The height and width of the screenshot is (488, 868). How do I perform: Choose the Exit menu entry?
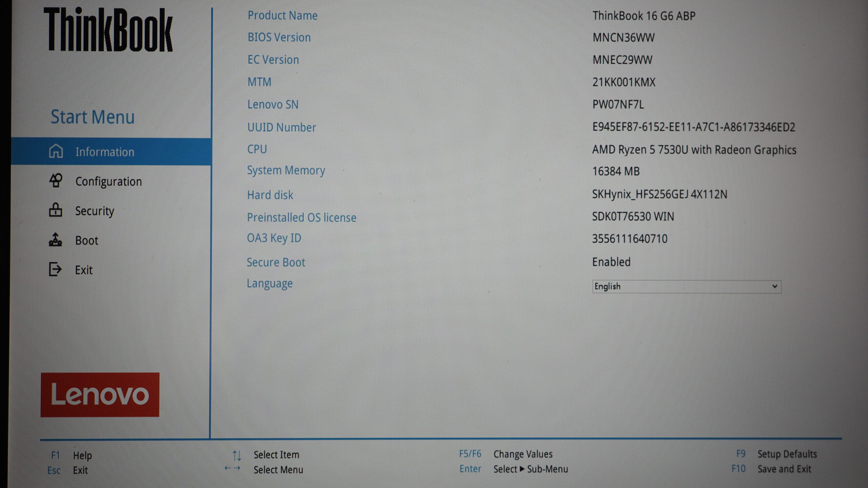click(x=84, y=270)
